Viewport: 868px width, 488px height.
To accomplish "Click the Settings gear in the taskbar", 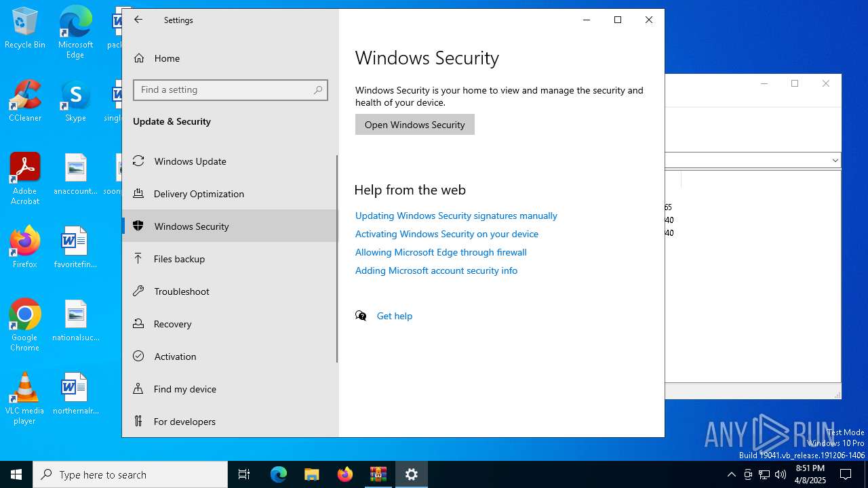I will 412,474.
